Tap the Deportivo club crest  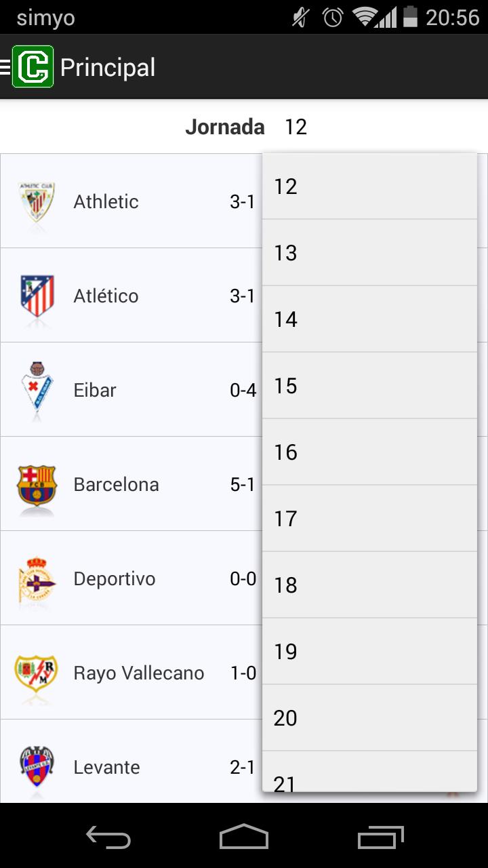(x=37, y=578)
